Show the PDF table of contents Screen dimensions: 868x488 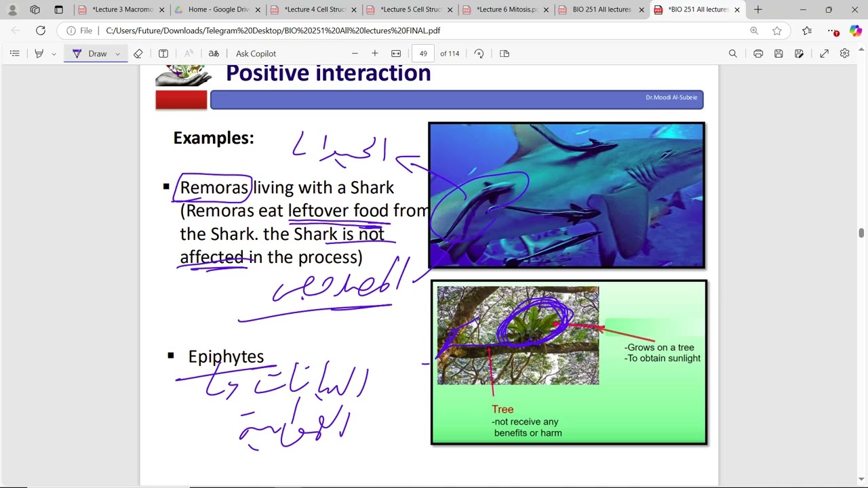tap(15, 54)
